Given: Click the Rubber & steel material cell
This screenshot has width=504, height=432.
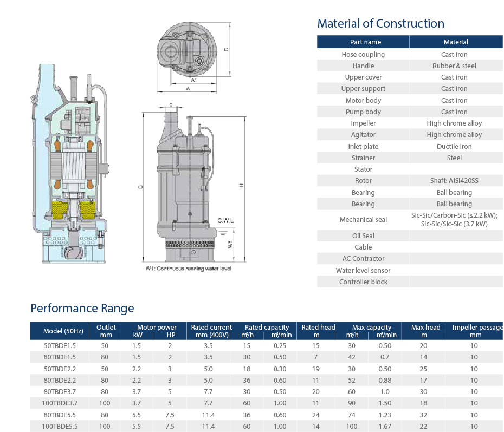Looking at the screenshot, I should [454, 66].
